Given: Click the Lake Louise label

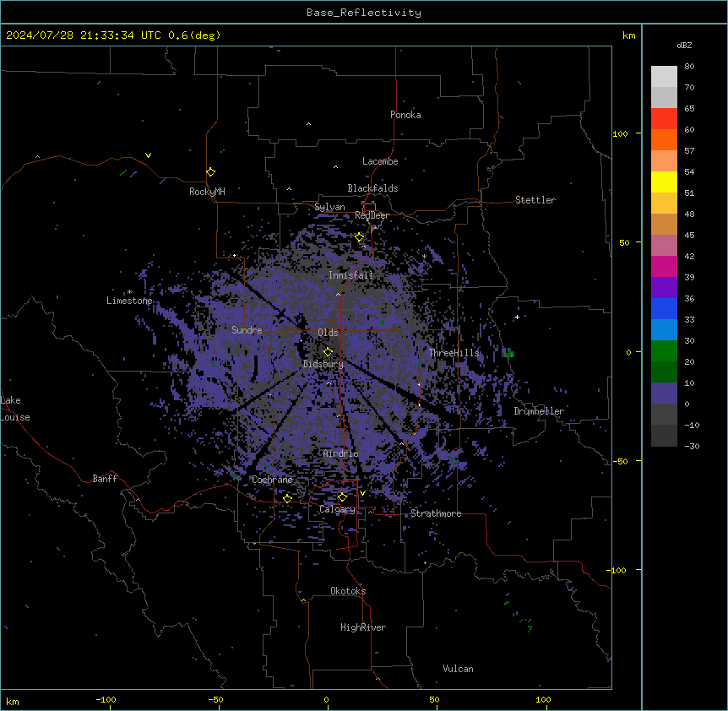Looking at the screenshot, I should pyautogui.click(x=14, y=409).
